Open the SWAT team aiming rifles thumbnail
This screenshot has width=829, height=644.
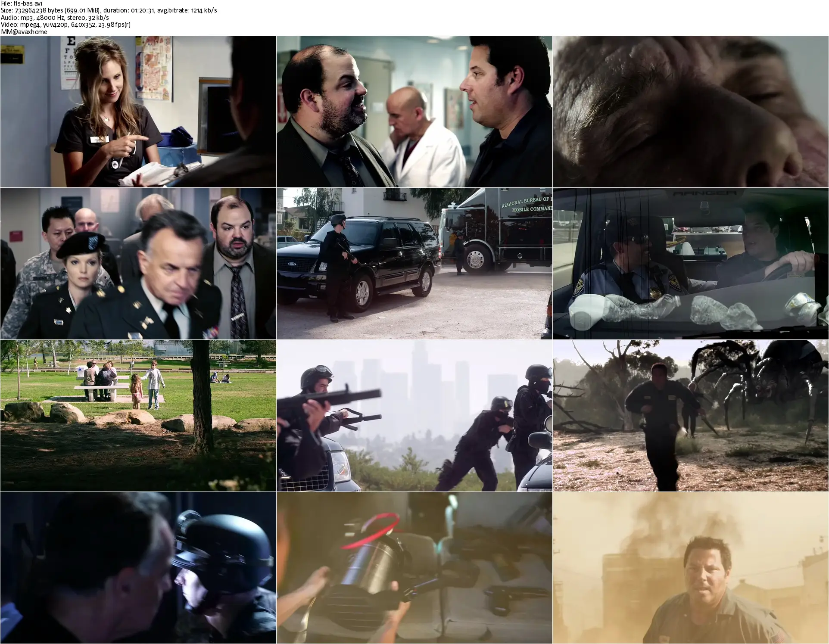point(414,415)
